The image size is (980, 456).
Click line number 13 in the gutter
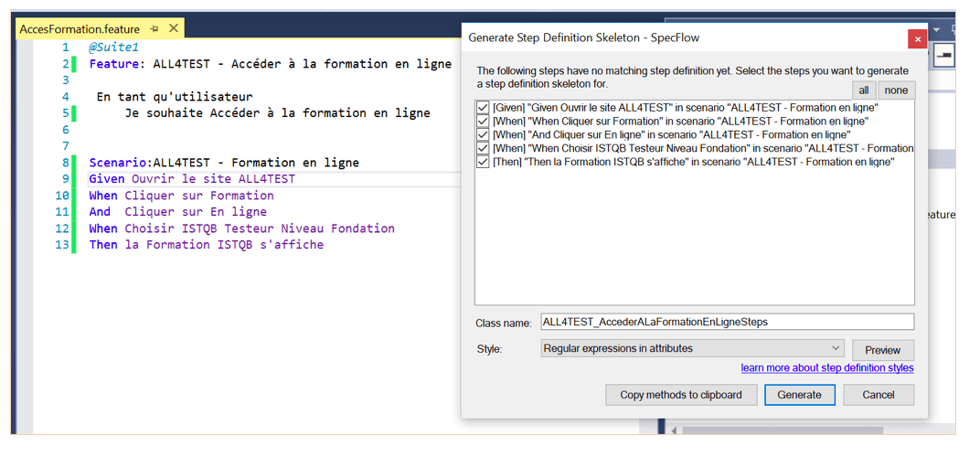coord(62,245)
